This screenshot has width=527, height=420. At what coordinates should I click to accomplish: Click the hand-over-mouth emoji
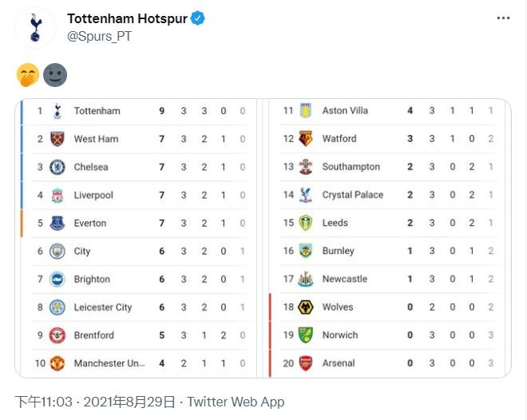tap(28, 75)
